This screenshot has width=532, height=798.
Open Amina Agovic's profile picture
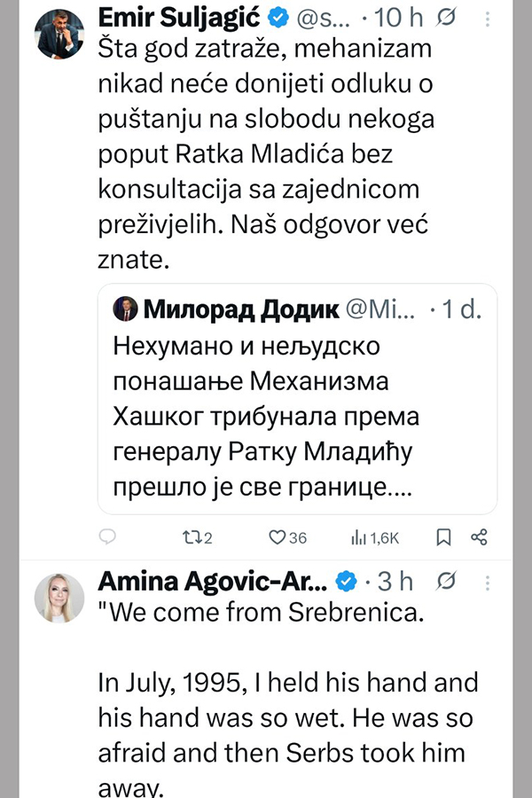(59, 598)
